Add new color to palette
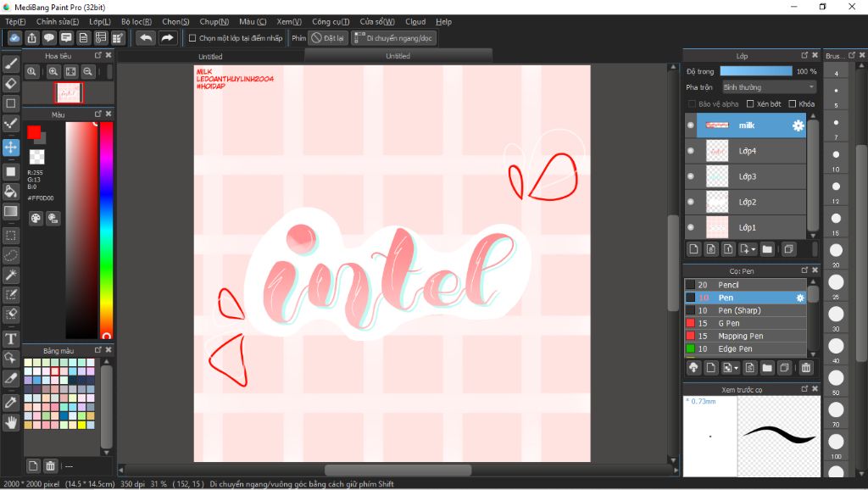 [x=33, y=465]
